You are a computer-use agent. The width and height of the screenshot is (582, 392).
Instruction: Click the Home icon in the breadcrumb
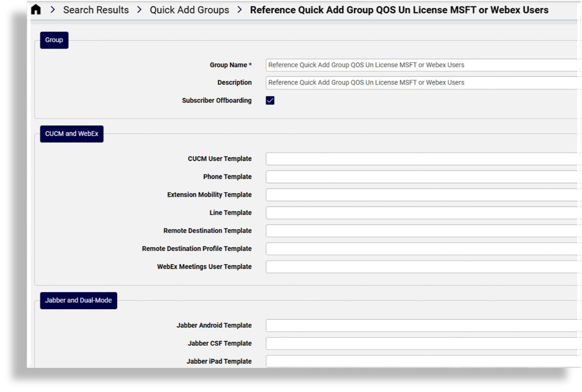pos(36,9)
